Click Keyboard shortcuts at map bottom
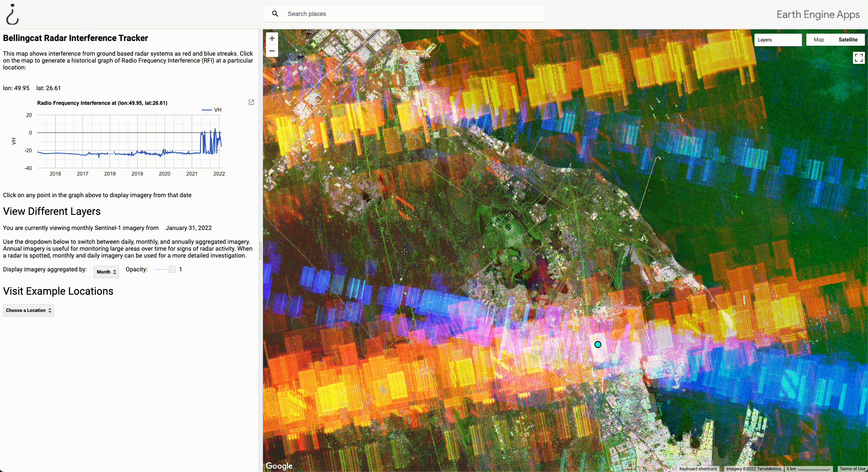The width and height of the screenshot is (868, 472). pos(697,469)
